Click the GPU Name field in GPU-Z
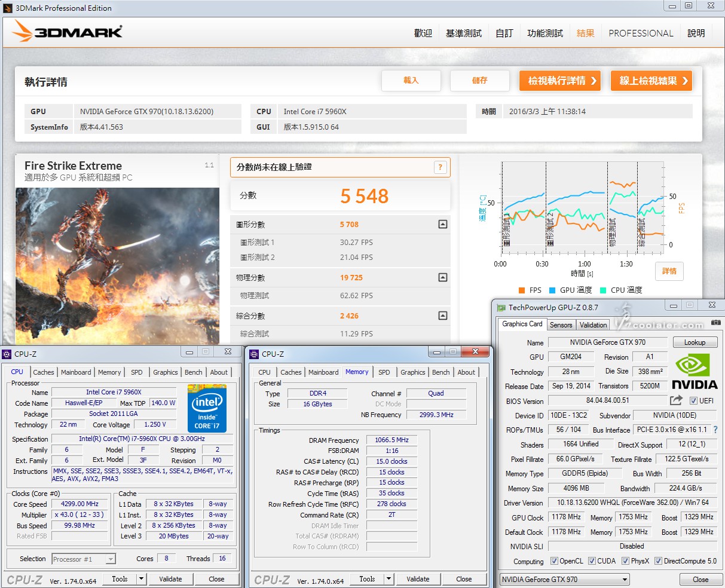This screenshot has height=588, width=725. [x=608, y=342]
